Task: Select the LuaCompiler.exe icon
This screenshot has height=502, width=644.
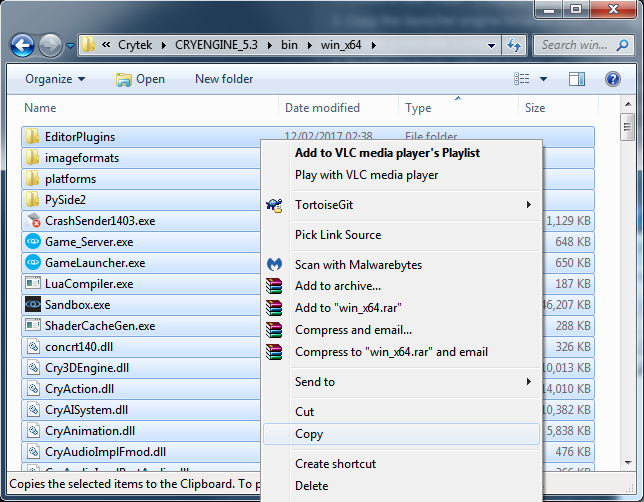Action: pos(33,283)
